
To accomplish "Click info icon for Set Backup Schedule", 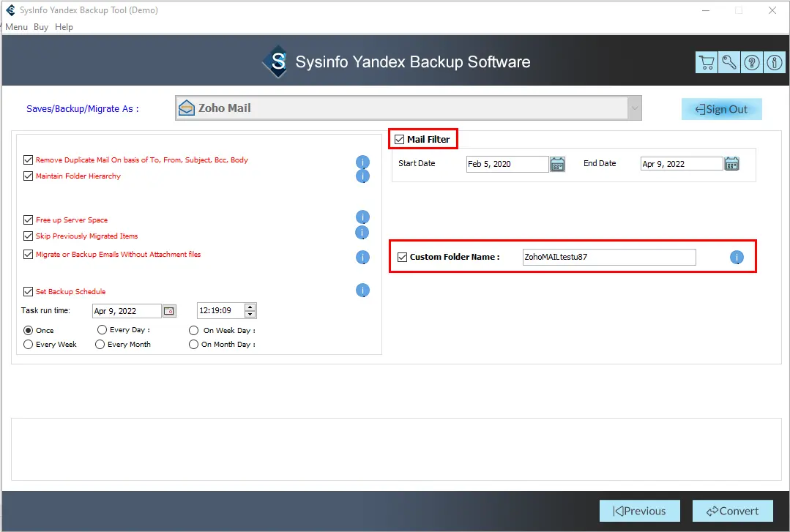I will click(x=362, y=291).
